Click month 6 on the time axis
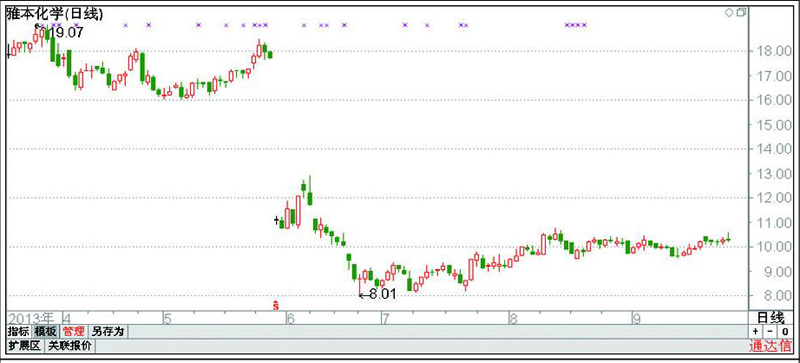This screenshot has width=800, height=363. click(x=291, y=319)
